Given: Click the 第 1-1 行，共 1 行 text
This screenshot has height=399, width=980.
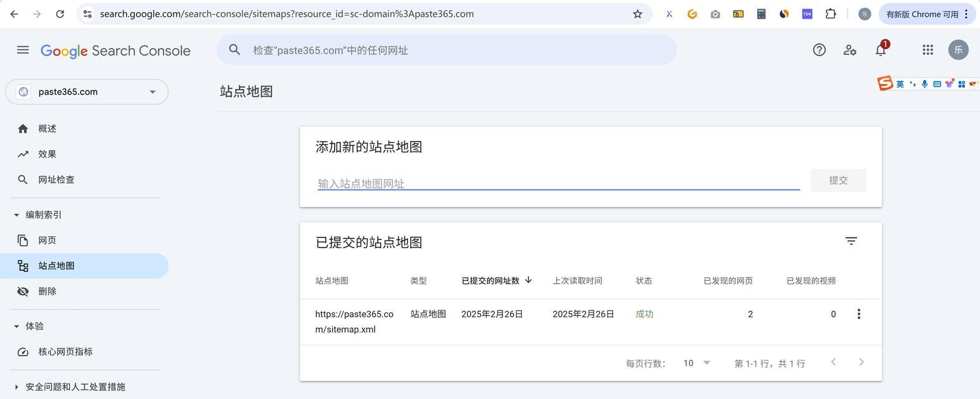Looking at the screenshot, I should (770, 363).
